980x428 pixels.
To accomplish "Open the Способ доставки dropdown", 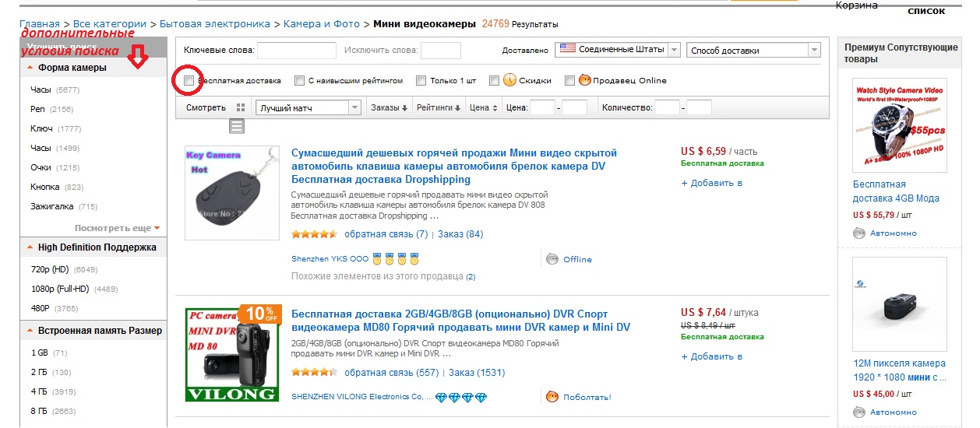I will pos(753,51).
